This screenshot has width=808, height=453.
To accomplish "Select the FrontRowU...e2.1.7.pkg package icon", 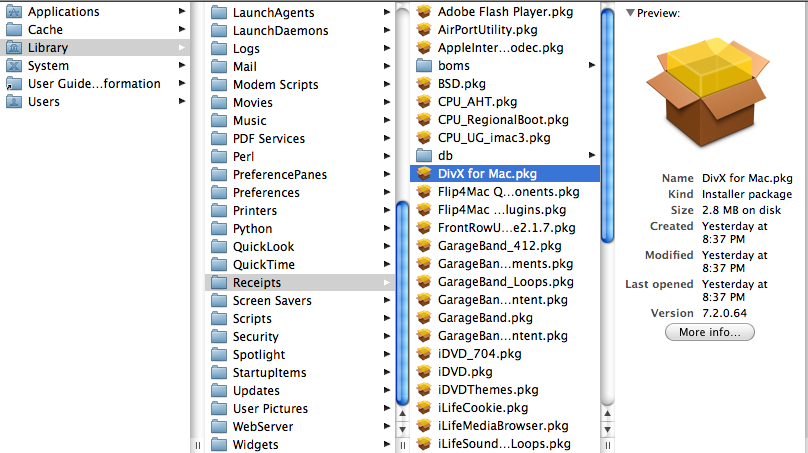I will (424, 227).
